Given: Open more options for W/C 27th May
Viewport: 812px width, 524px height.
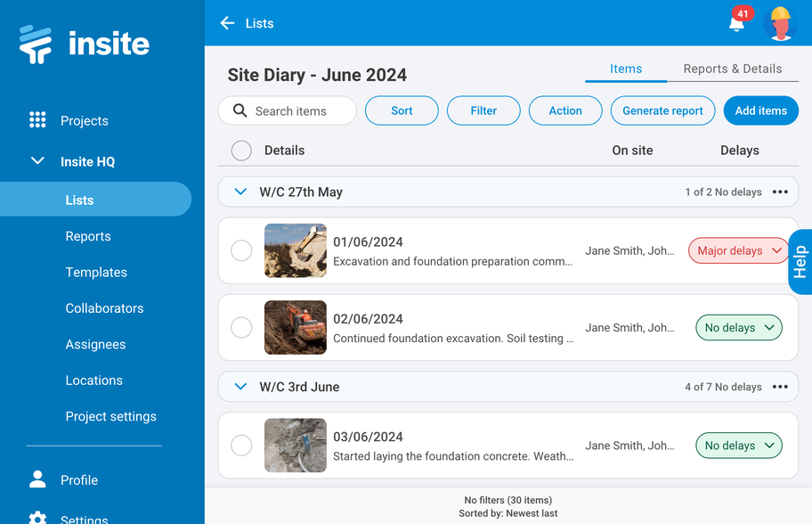Looking at the screenshot, I should point(780,192).
